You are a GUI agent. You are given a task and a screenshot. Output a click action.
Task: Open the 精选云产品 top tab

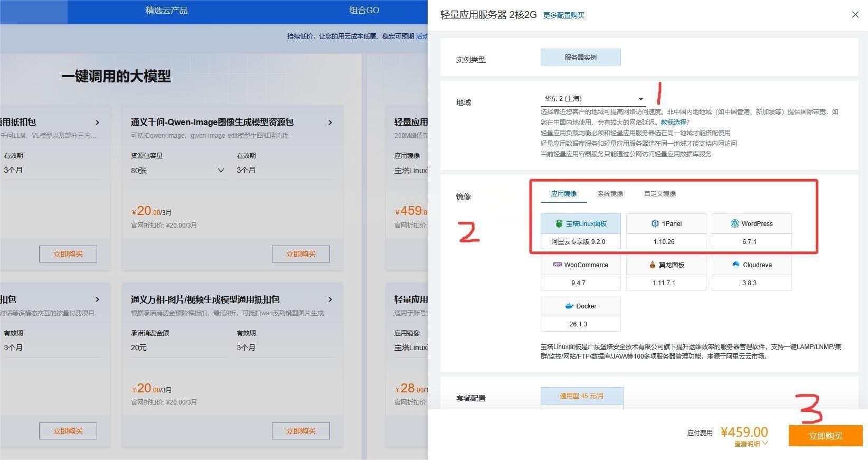pos(166,11)
